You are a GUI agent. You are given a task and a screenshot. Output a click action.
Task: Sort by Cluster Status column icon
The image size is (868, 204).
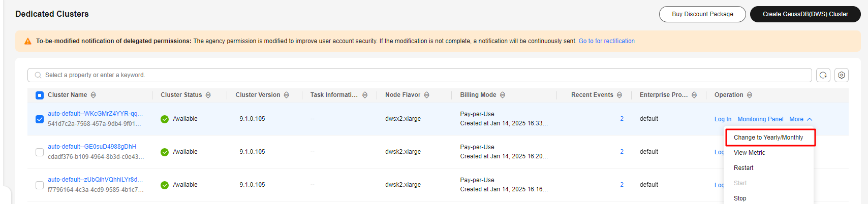[x=208, y=95]
